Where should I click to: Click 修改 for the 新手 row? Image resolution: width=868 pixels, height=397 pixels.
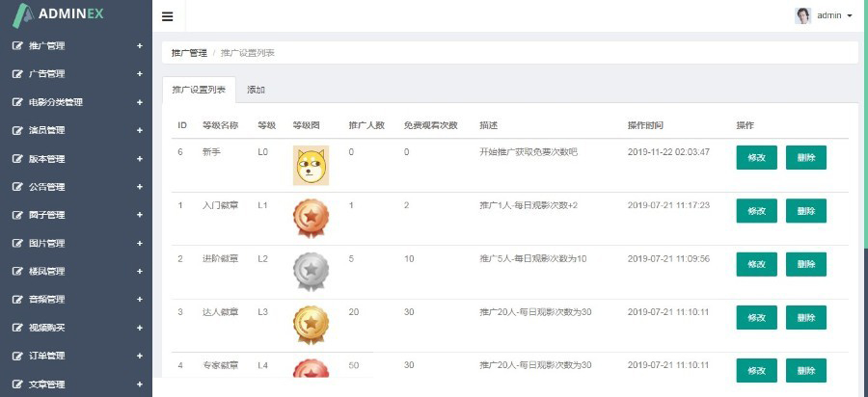coord(756,158)
